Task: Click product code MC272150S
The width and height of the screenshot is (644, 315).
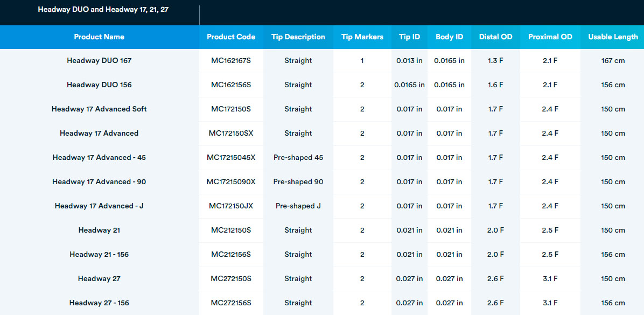Action: click(231, 279)
